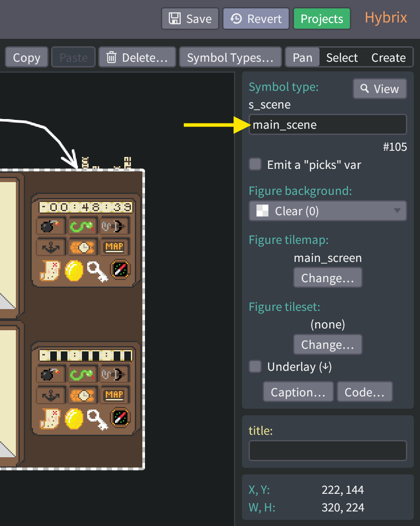Click the MAP icon
This screenshot has height=526, width=420.
coord(114,247)
